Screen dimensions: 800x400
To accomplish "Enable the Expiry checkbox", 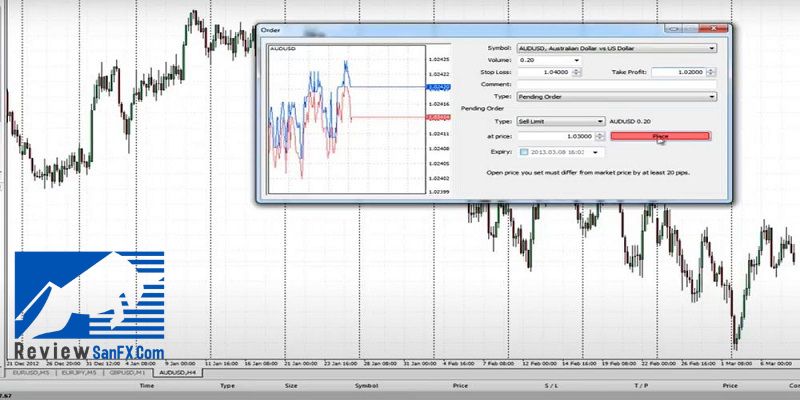I will tap(522, 152).
